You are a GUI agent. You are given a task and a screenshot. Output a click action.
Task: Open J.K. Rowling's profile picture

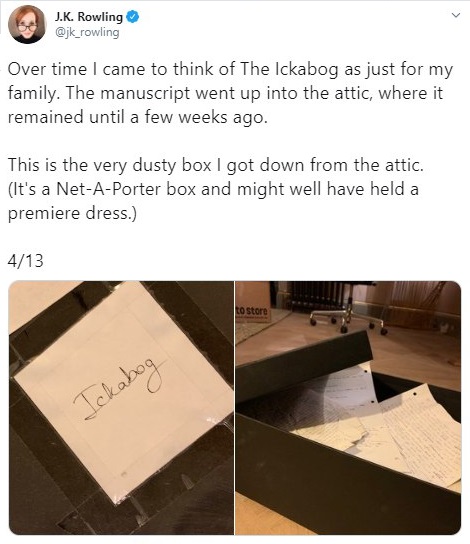coord(27,24)
